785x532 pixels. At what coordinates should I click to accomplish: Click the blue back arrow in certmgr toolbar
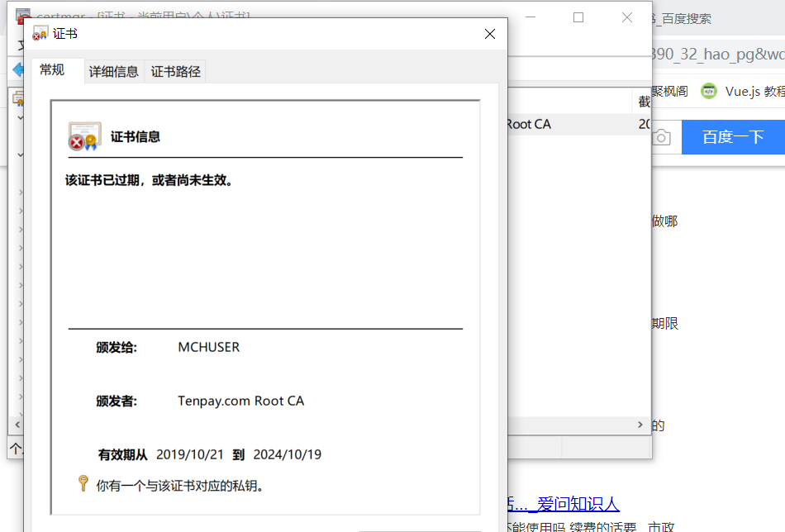point(18,69)
